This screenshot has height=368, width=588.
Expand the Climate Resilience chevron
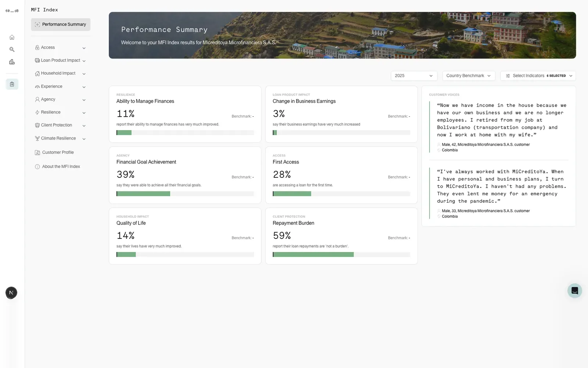[84, 139]
